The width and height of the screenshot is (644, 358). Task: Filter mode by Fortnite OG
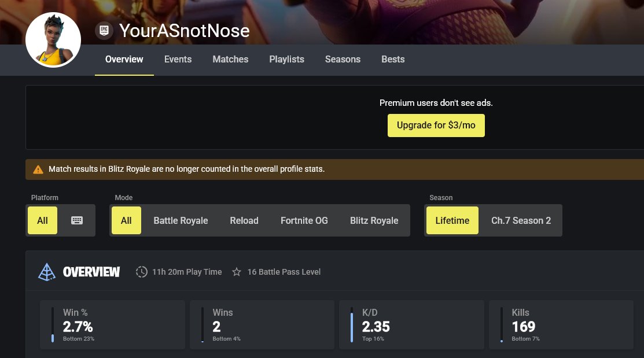point(304,220)
